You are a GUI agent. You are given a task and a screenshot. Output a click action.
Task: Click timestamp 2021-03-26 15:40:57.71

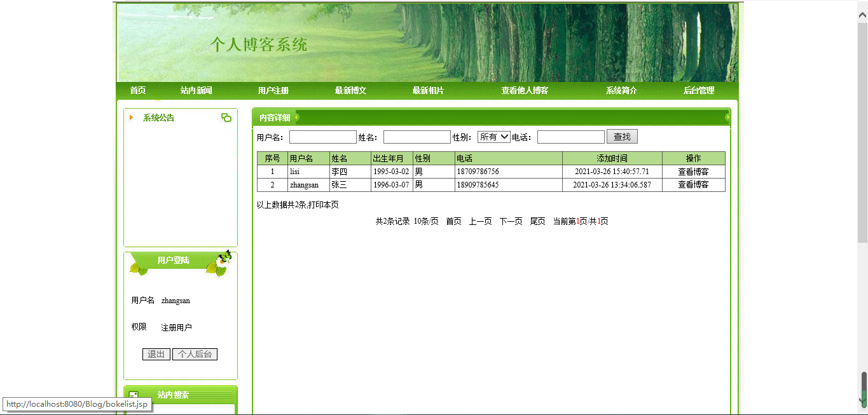pos(612,172)
